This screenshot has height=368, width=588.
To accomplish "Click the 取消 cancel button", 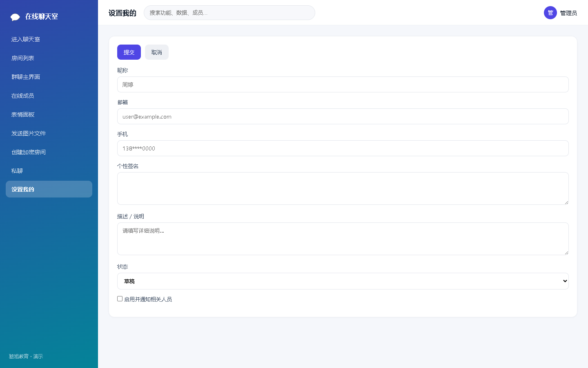I will 157,52.
